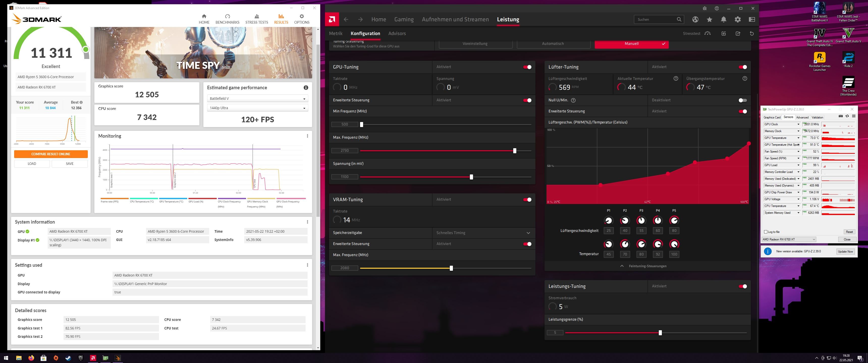
Task: Click the notifications bell in AMD software
Action: point(723,19)
